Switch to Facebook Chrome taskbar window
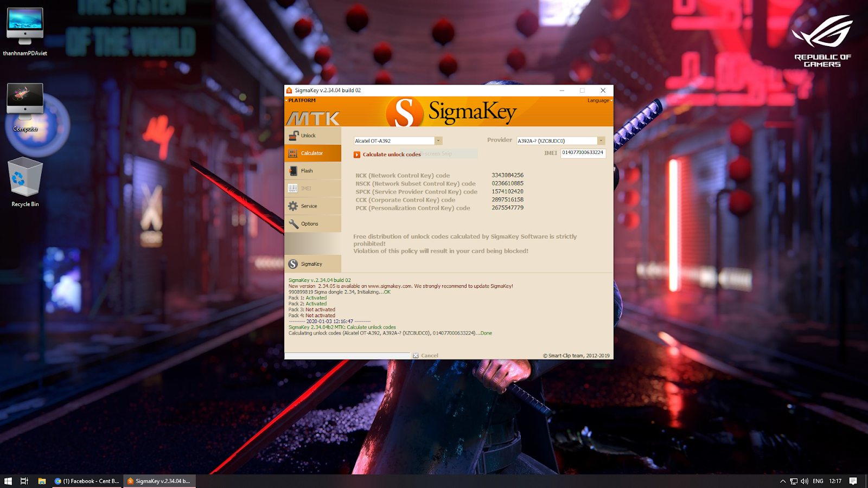The width and height of the screenshot is (868, 488). pos(87,481)
